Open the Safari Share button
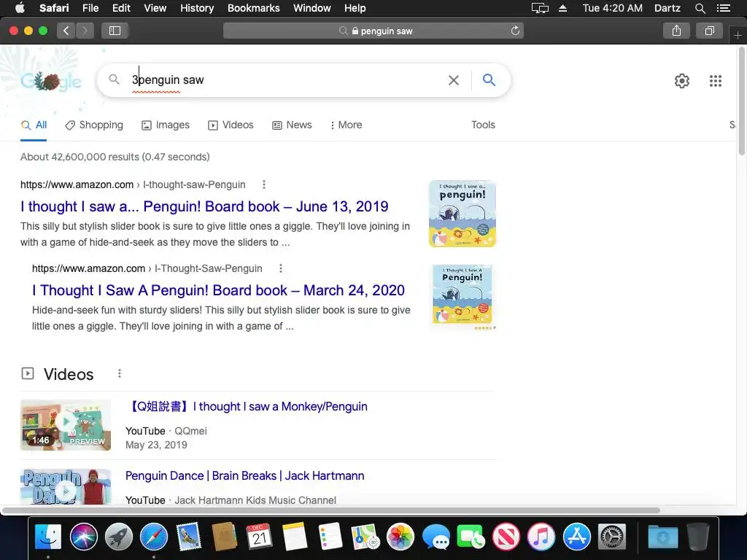This screenshot has width=747, height=560. point(676,31)
